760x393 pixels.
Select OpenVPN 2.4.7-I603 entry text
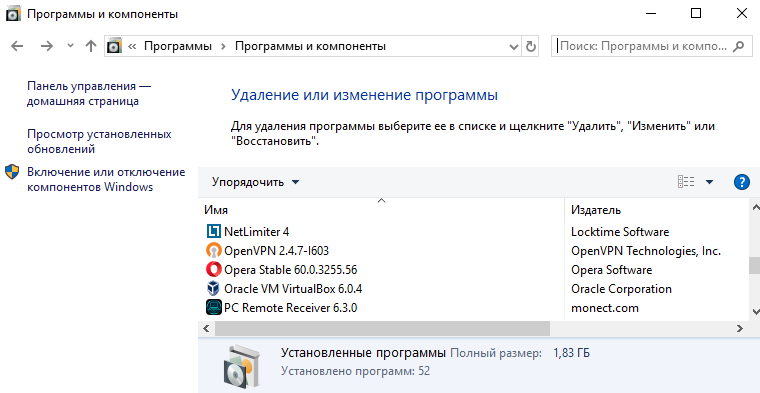(x=276, y=251)
